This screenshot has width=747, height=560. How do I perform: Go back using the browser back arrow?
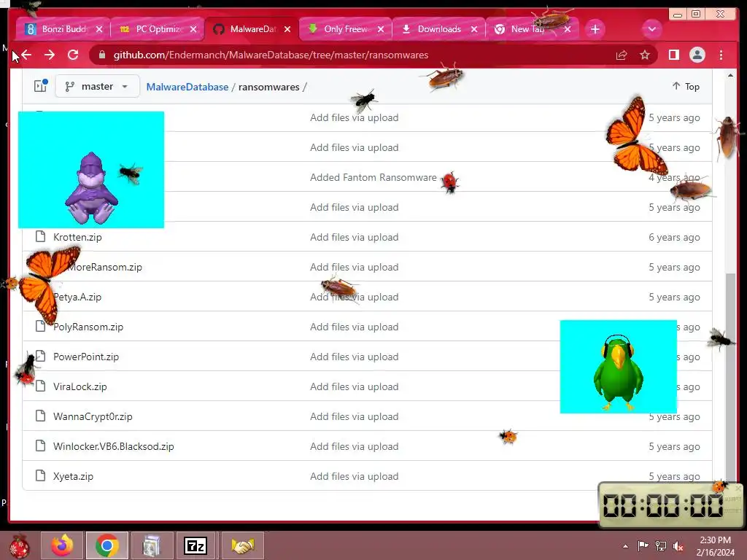26,55
